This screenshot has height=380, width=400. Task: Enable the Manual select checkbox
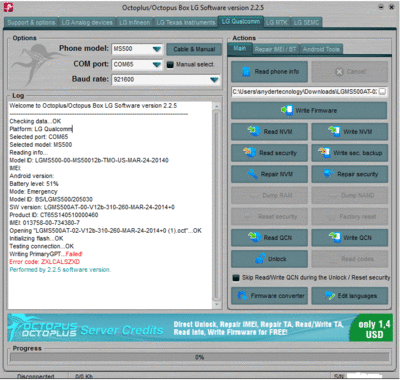[170, 64]
